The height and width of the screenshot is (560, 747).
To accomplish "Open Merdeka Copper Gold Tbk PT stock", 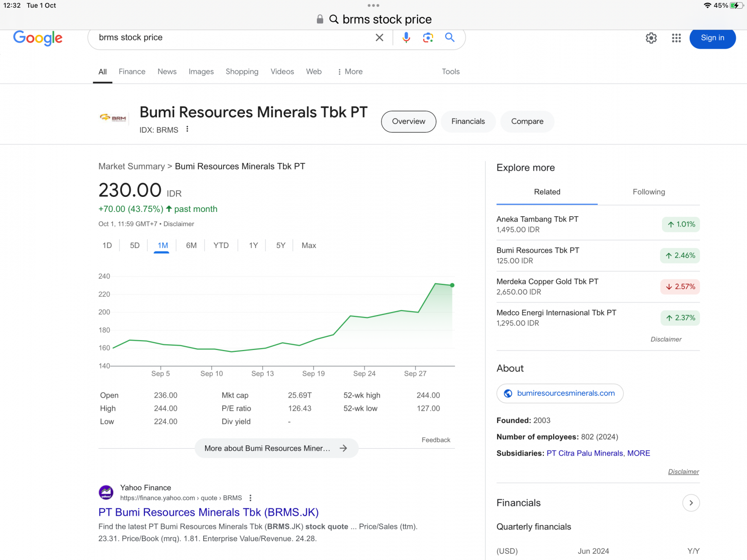I will click(598, 286).
